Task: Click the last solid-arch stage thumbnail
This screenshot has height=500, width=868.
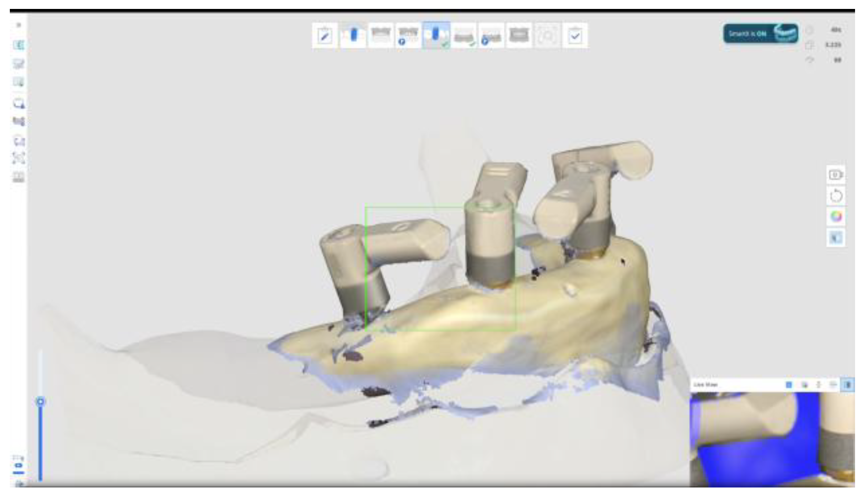Action: coord(519,35)
